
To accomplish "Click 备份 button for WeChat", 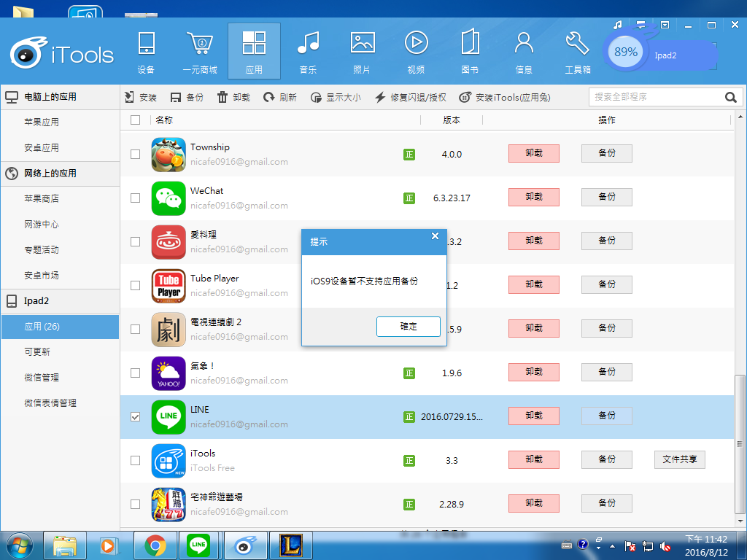I will (x=607, y=197).
